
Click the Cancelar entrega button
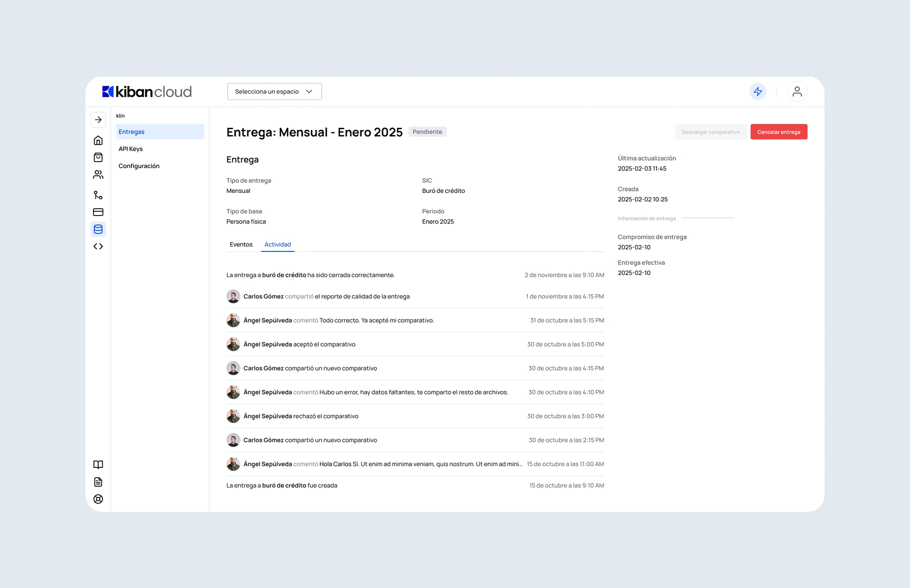778,132
